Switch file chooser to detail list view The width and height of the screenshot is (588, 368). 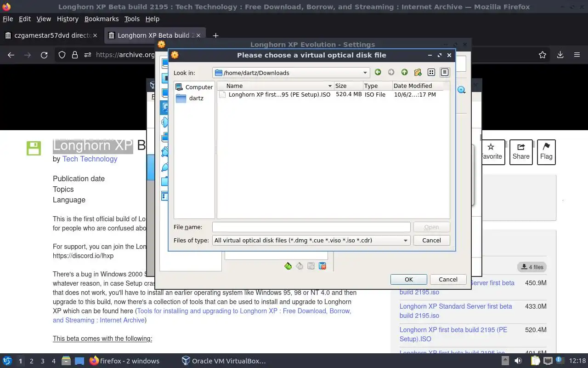point(444,72)
